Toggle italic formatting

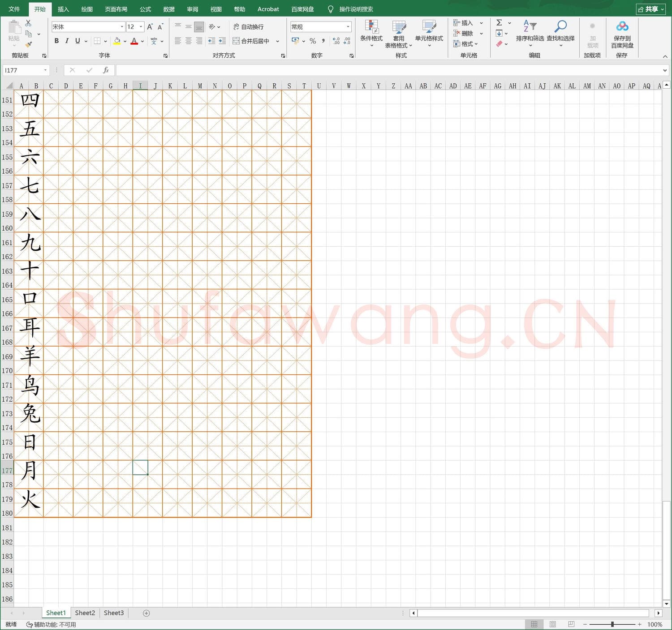pyautogui.click(x=67, y=41)
